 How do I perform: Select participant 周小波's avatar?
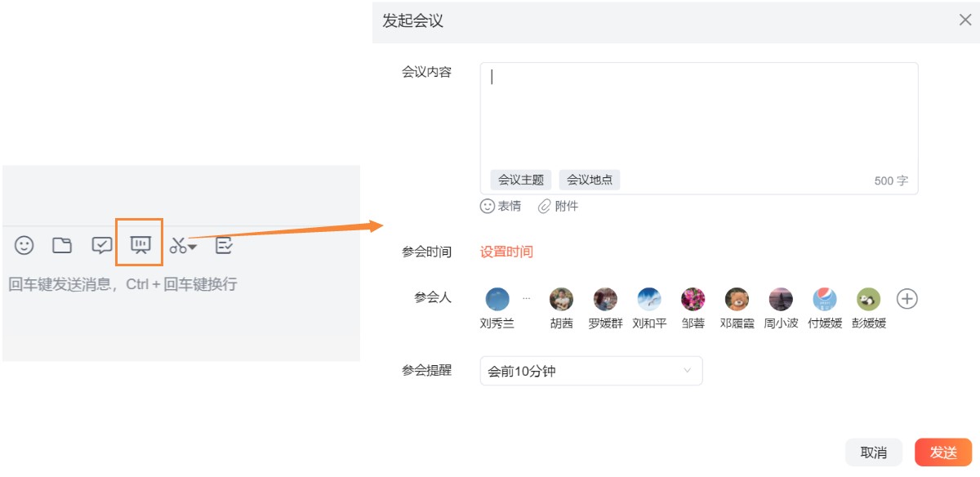pyautogui.click(x=780, y=299)
